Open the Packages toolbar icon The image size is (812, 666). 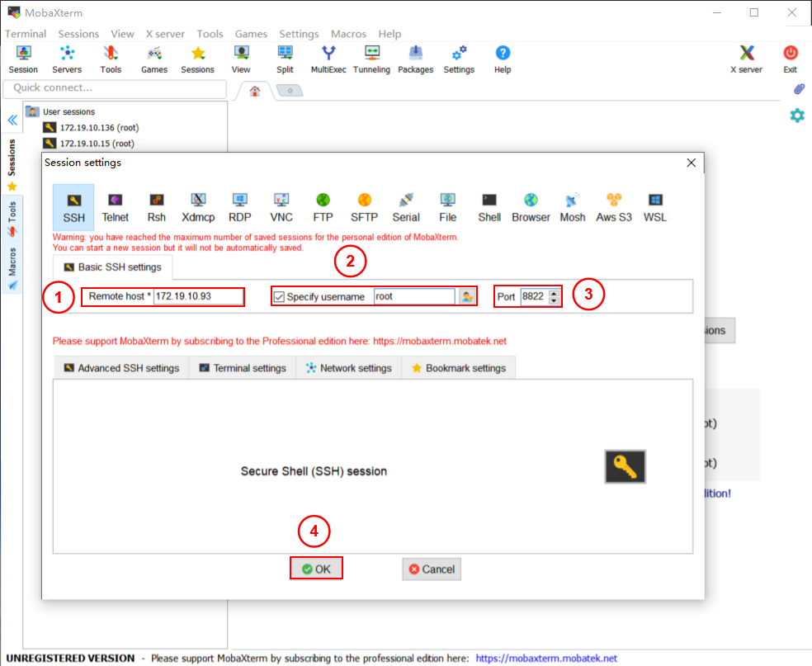click(415, 59)
